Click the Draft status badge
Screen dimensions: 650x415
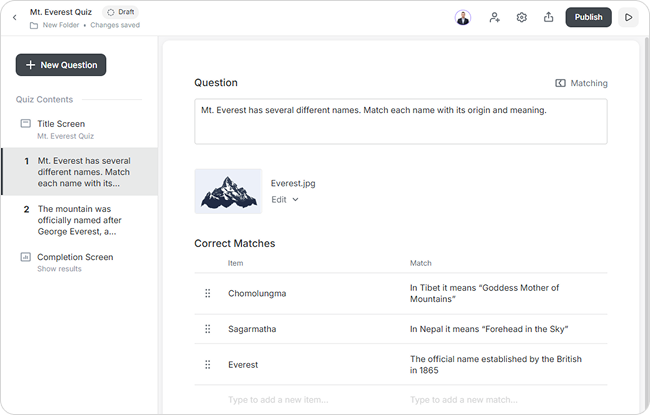coord(121,12)
